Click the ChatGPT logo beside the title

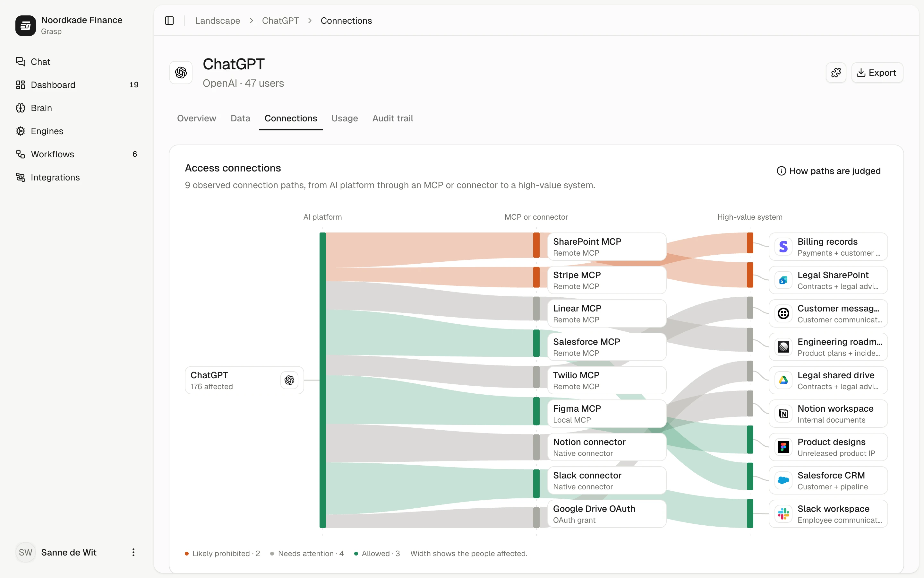click(x=181, y=73)
